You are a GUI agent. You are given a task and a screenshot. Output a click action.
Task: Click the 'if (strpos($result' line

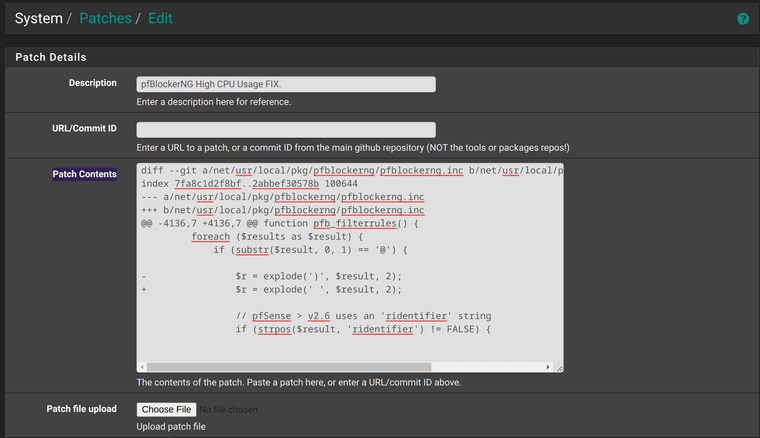point(364,329)
